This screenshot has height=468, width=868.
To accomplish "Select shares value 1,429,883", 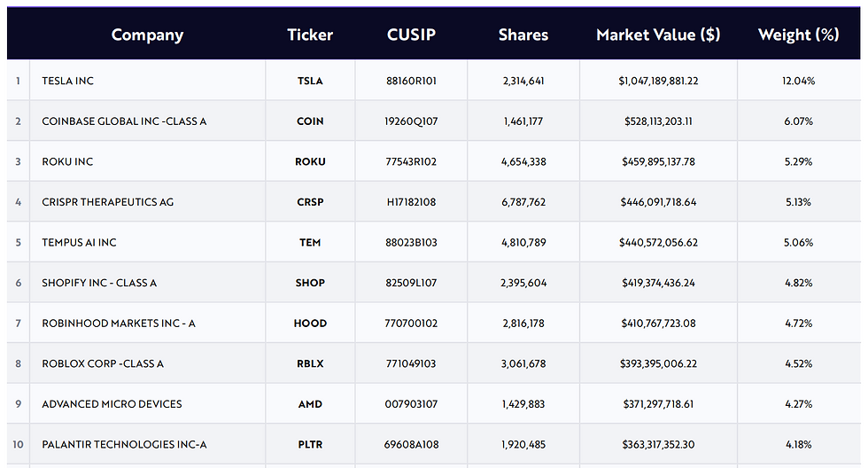I will point(523,404).
